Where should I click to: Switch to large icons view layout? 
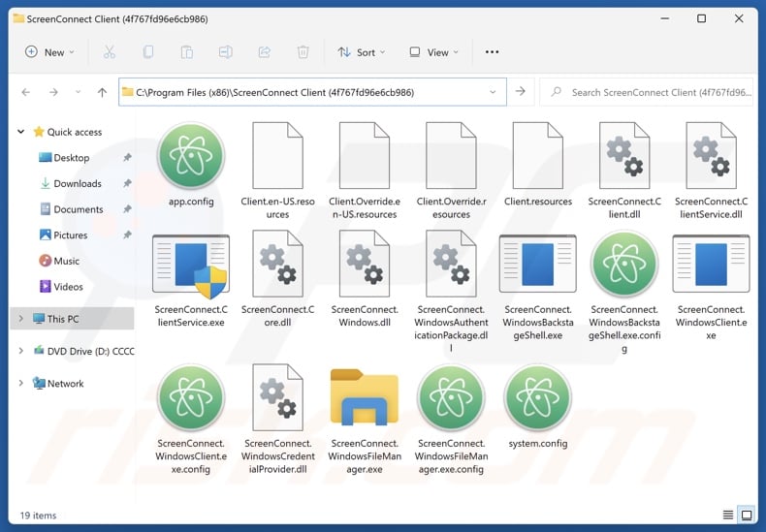tap(747, 515)
